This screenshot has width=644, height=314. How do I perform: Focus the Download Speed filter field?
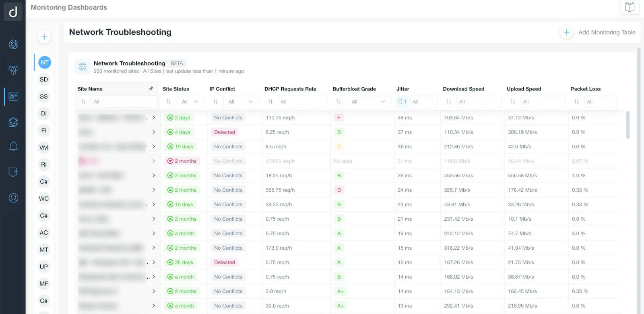pyautogui.click(x=479, y=102)
